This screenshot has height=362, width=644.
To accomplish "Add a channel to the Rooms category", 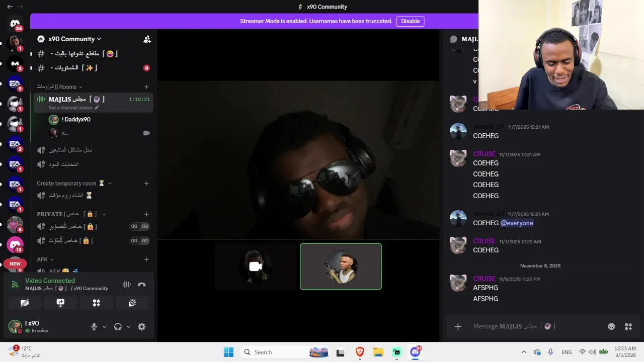I will click(146, 87).
